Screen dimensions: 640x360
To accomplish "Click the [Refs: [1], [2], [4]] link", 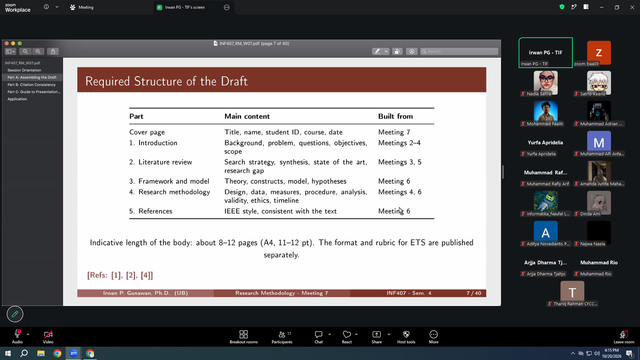I will click(120, 275).
